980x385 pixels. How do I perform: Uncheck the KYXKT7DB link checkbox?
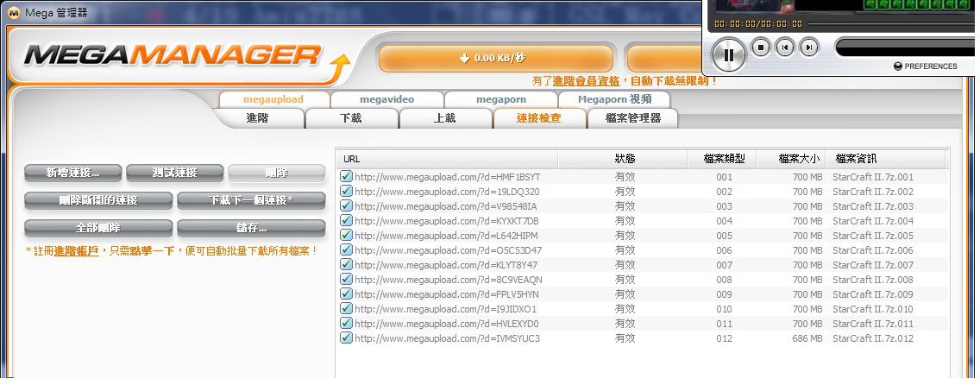click(x=346, y=221)
